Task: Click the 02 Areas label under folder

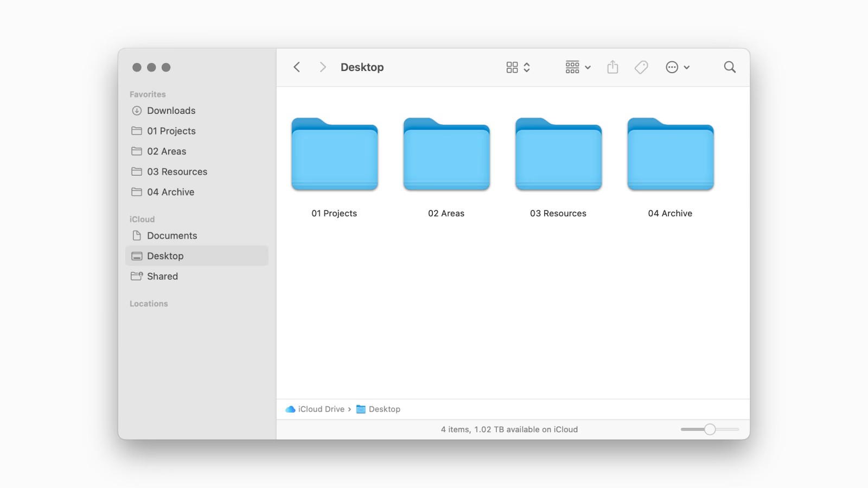Action: click(x=446, y=214)
